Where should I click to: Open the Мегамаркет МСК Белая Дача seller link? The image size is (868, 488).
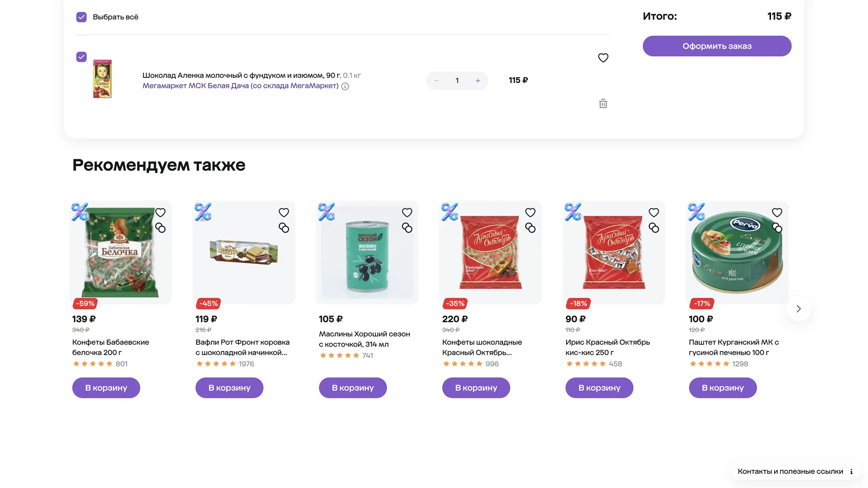[240, 86]
